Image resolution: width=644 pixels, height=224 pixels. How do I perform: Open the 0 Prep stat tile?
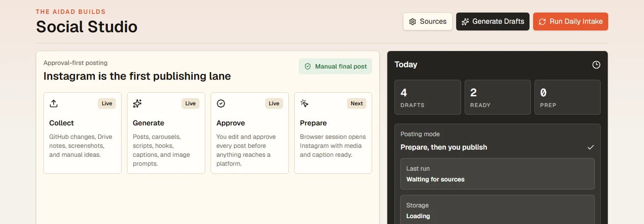pyautogui.click(x=568, y=97)
